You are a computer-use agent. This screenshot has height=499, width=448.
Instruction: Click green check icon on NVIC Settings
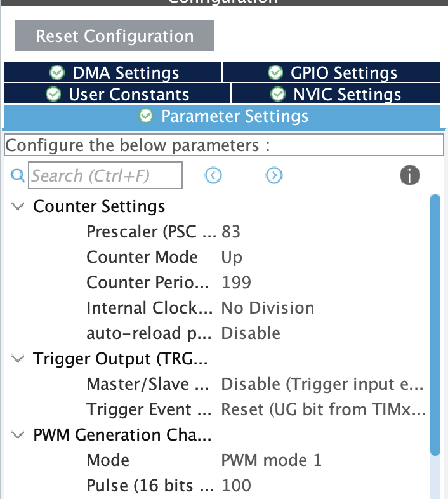tap(278, 95)
